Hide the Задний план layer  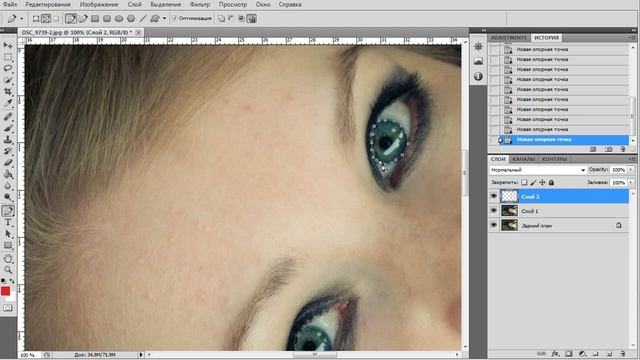click(494, 225)
